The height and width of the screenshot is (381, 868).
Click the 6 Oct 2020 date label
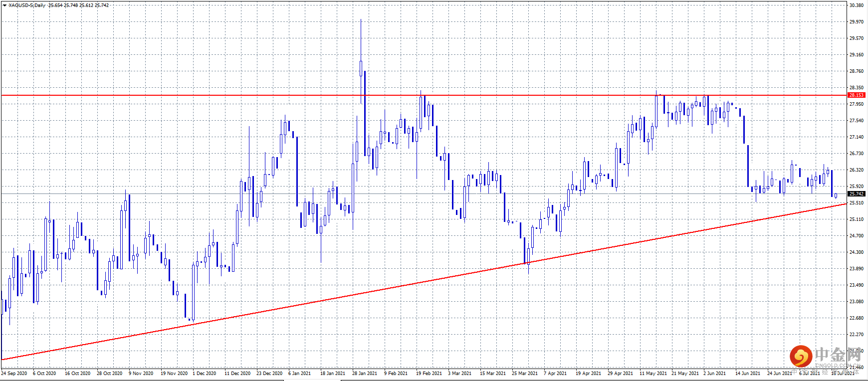44,374
